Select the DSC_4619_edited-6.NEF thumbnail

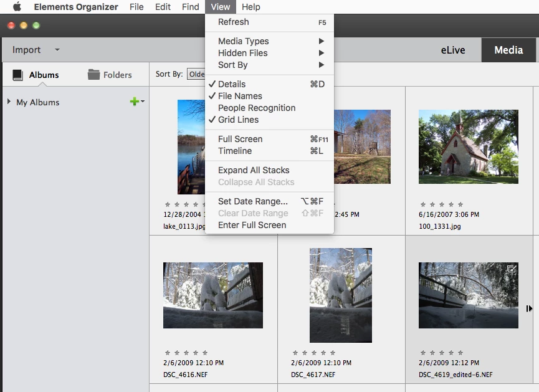click(468, 295)
